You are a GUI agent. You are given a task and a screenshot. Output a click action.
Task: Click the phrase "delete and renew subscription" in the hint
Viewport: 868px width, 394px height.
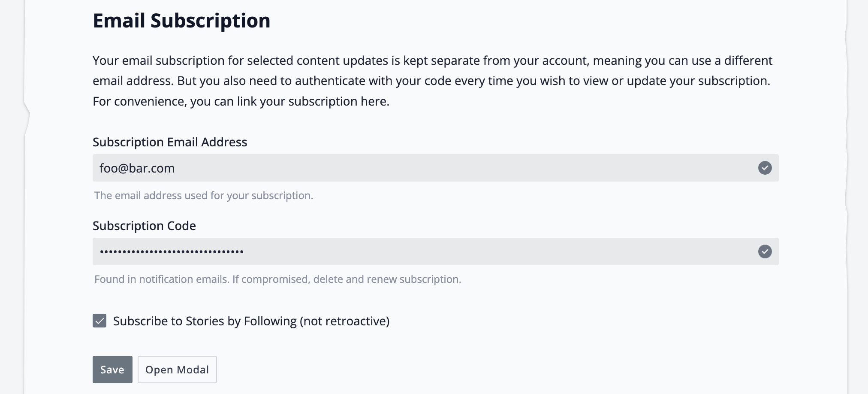point(387,279)
